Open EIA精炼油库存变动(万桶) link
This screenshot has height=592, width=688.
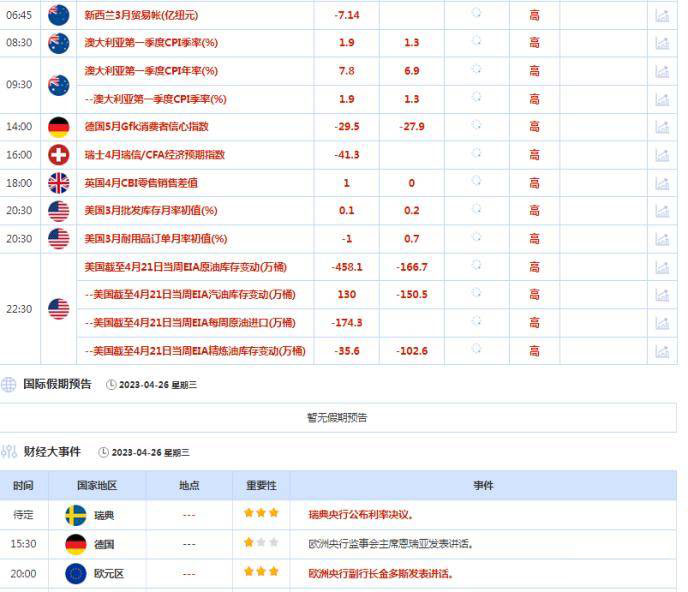pyautogui.click(x=195, y=351)
